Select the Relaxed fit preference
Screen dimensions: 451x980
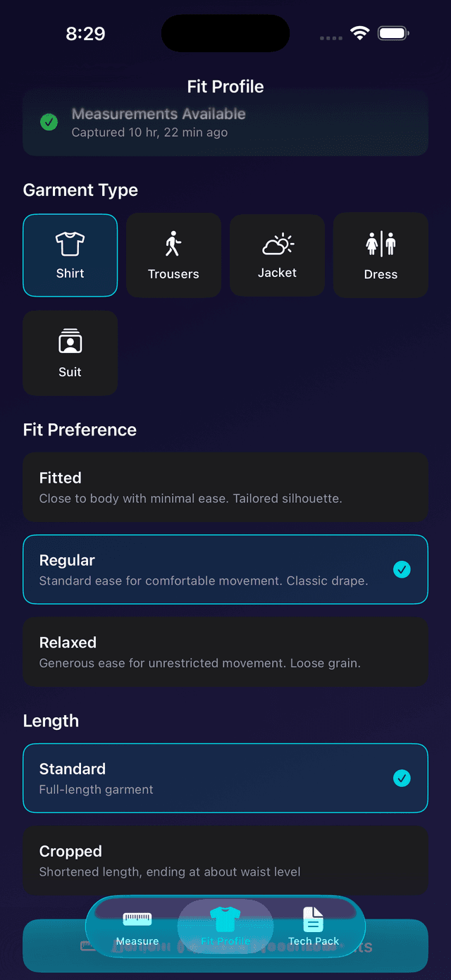[225, 652]
